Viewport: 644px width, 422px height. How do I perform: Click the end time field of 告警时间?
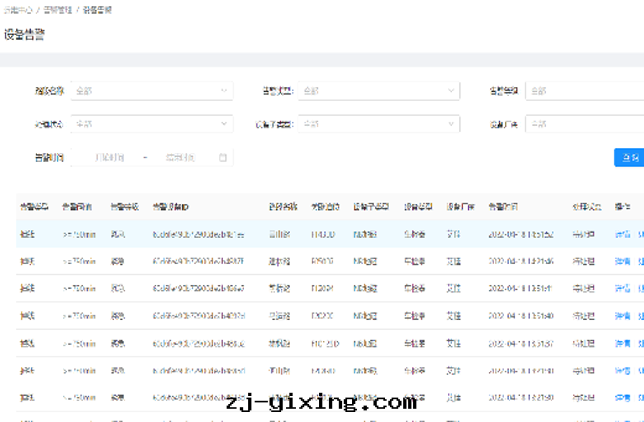tap(181, 158)
